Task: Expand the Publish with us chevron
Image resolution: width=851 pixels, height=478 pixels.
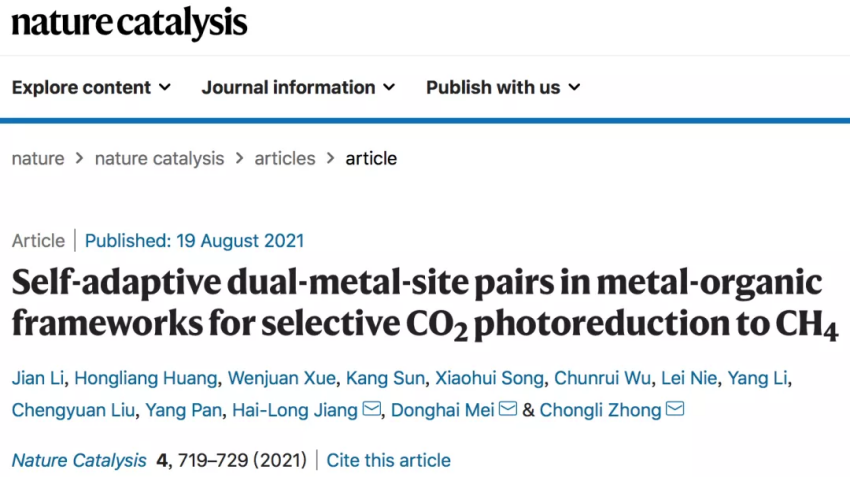Action: coord(574,87)
